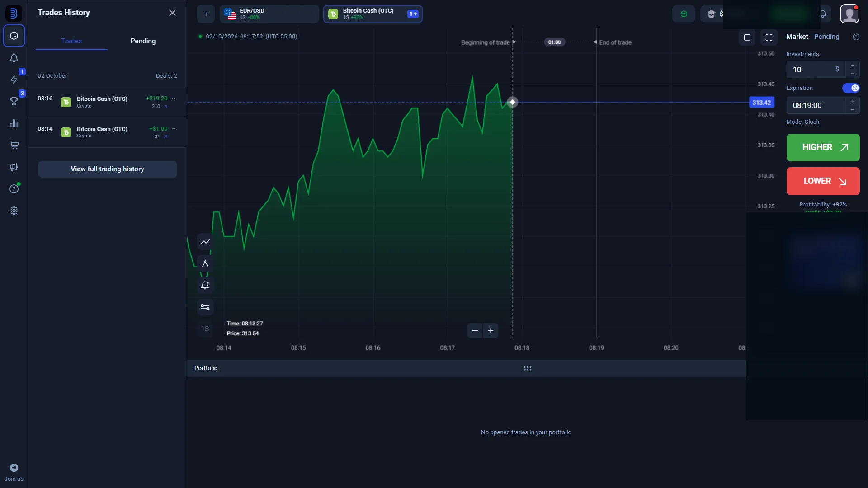Click the green cube icon in header
The height and width of the screenshot is (488, 868).
(684, 14)
